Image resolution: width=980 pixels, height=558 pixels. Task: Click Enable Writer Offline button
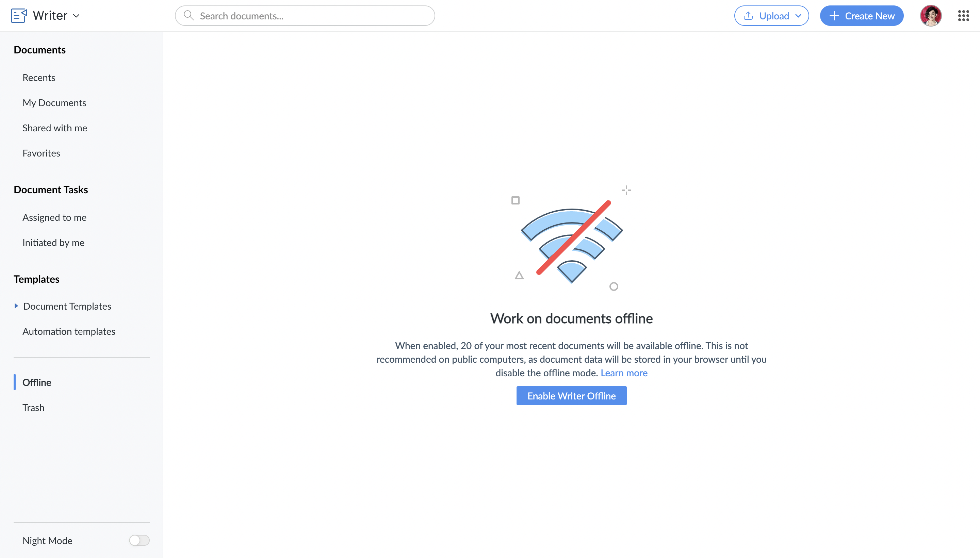(571, 395)
